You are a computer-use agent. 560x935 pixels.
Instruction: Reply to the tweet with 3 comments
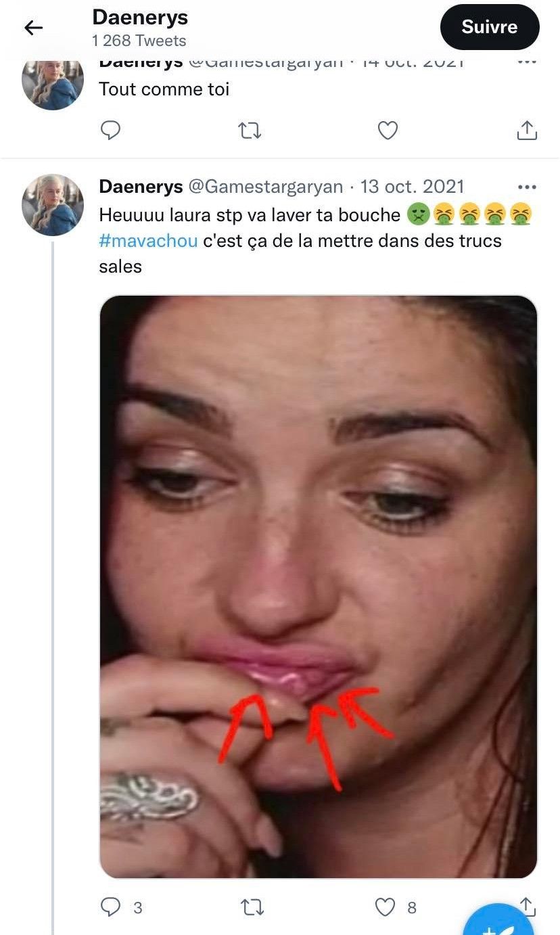[x=110, y=907]
